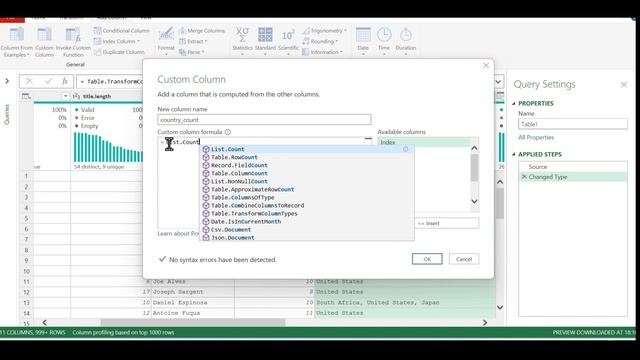The height and width of the screenshot is (360, 640).
Task: Open the Parse dropdown
Action: pyautogui.click(x=191, y=52)
